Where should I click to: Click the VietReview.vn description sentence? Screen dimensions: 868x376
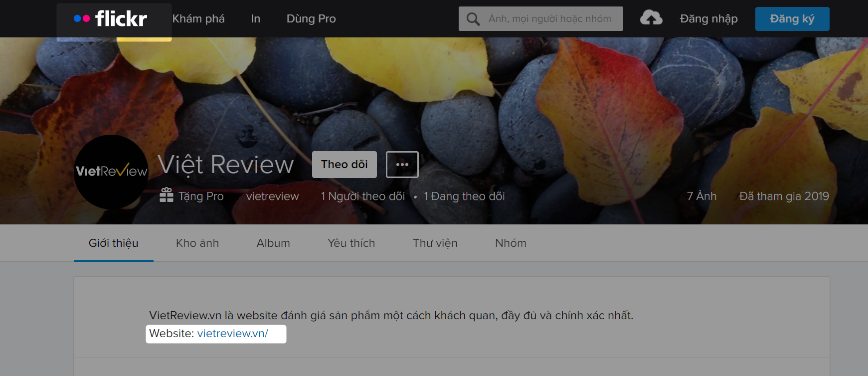pyautogui.click(x=391, y=316)
